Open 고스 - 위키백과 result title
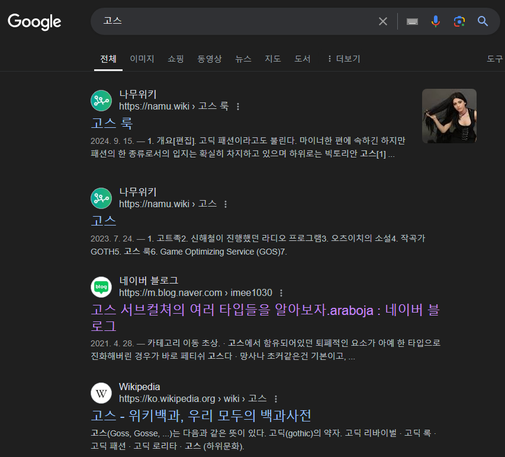 click(201, 416)
